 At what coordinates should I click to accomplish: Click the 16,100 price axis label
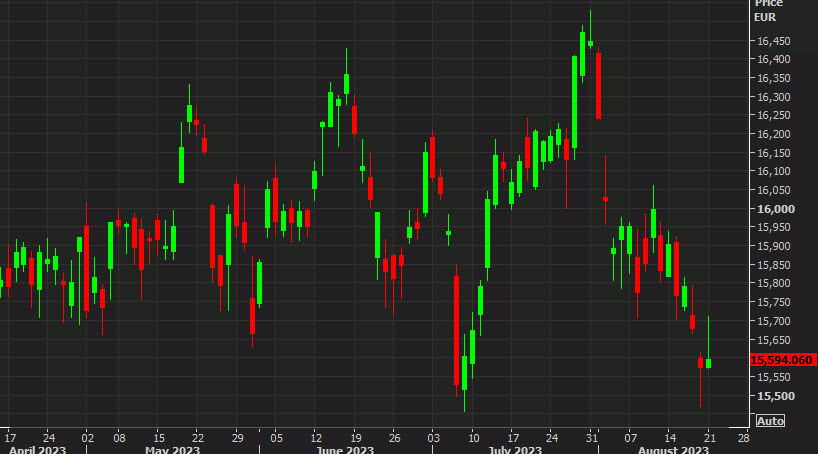774,171
